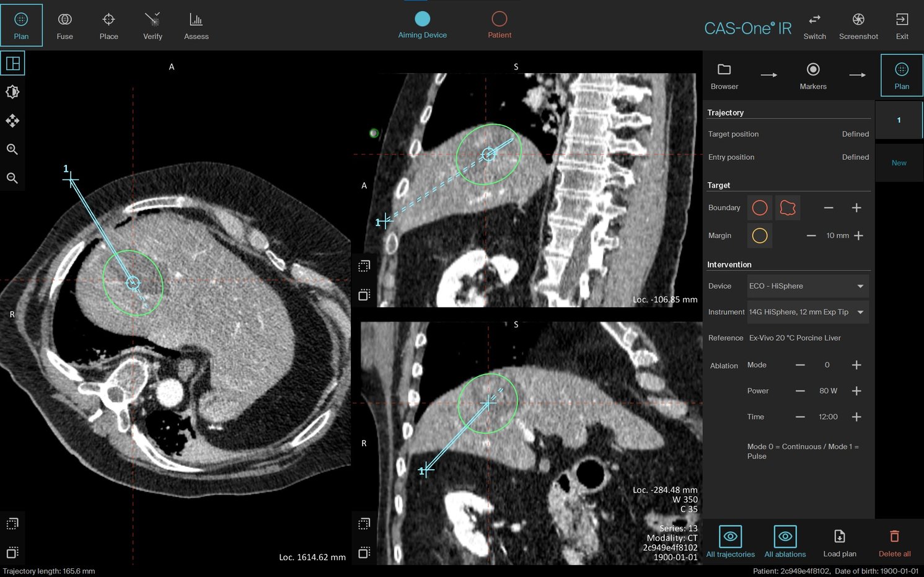
Task: Click sagittal view dotted-square icon
Action: point(364,266)
